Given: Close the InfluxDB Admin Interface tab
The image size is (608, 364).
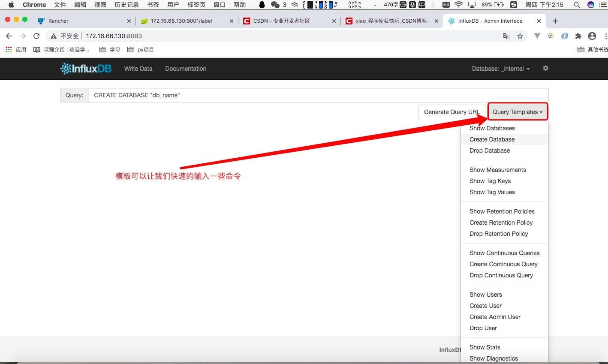Looking at the screenshot, I should [539, 21].
